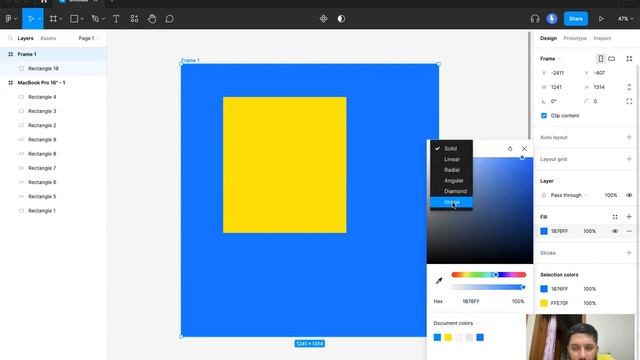Open the Page 1 dropdown

click(x=89, y=38)
